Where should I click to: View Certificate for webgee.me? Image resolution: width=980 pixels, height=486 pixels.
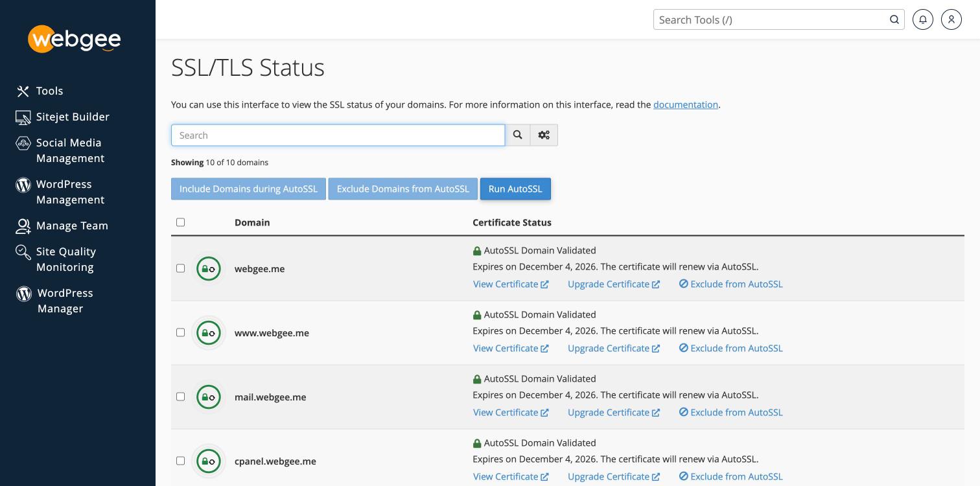point(511,284)
